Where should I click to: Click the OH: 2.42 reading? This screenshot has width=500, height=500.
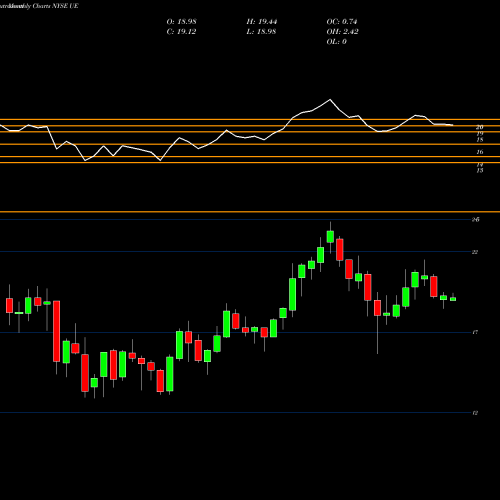pyautogui.click(x=342, y=32)
